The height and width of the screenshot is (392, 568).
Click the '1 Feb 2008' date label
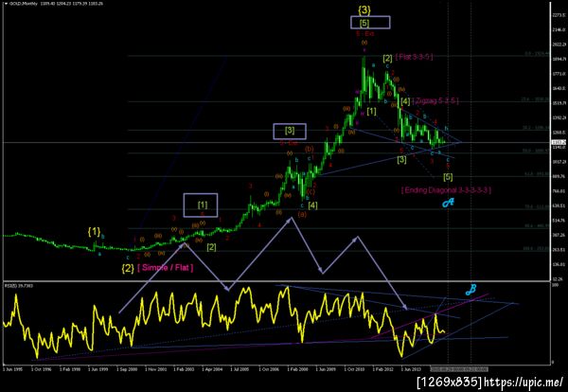coord(297,369)
